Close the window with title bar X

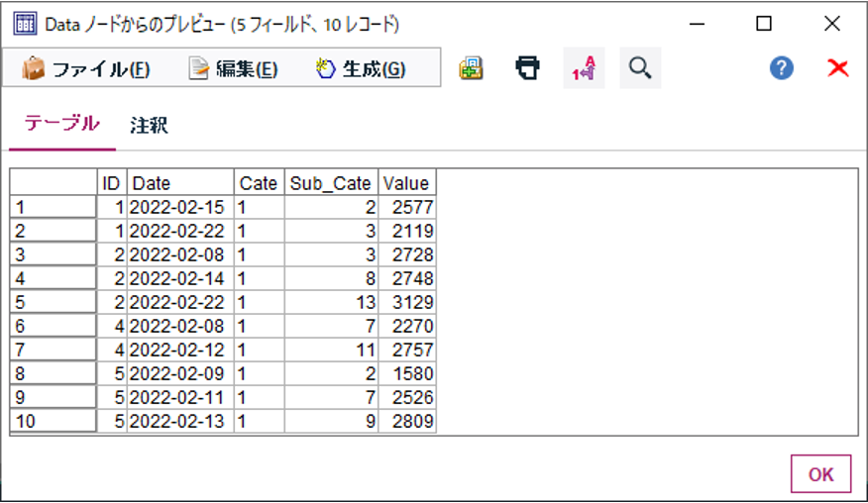pos(832,24)
